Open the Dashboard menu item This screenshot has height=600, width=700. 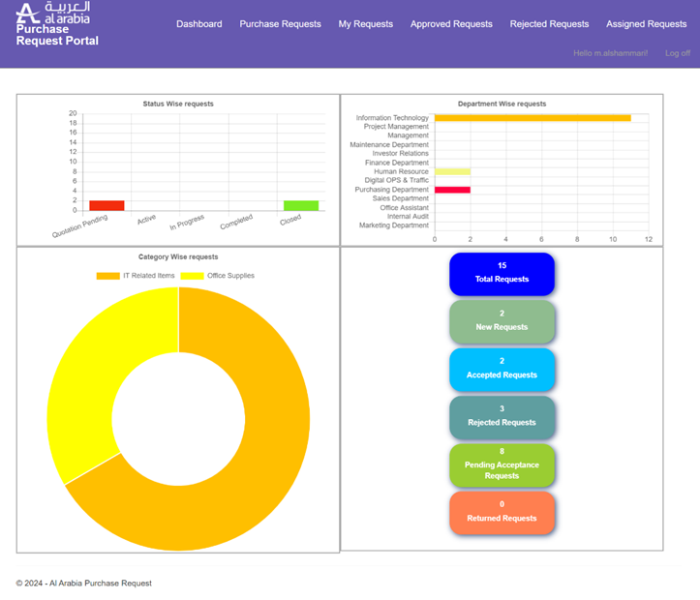pyautogui.click(x=198, y=24)
